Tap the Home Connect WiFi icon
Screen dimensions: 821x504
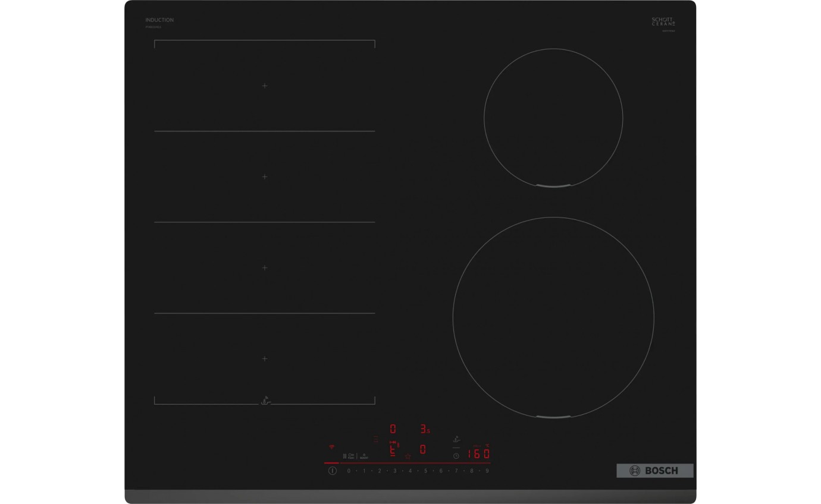[331, 447]
